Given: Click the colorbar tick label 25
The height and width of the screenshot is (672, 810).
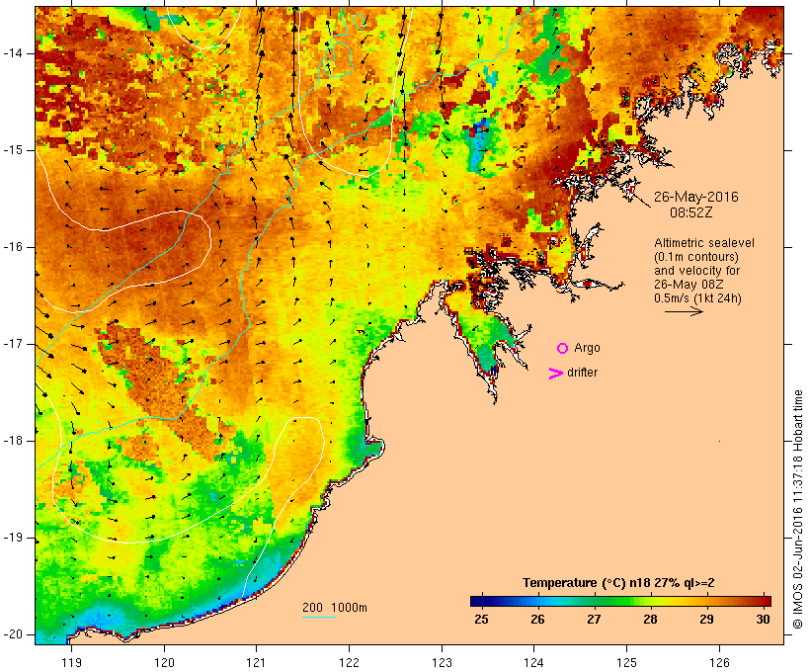Looking at the screenshot, I should (x=481, y=620).
